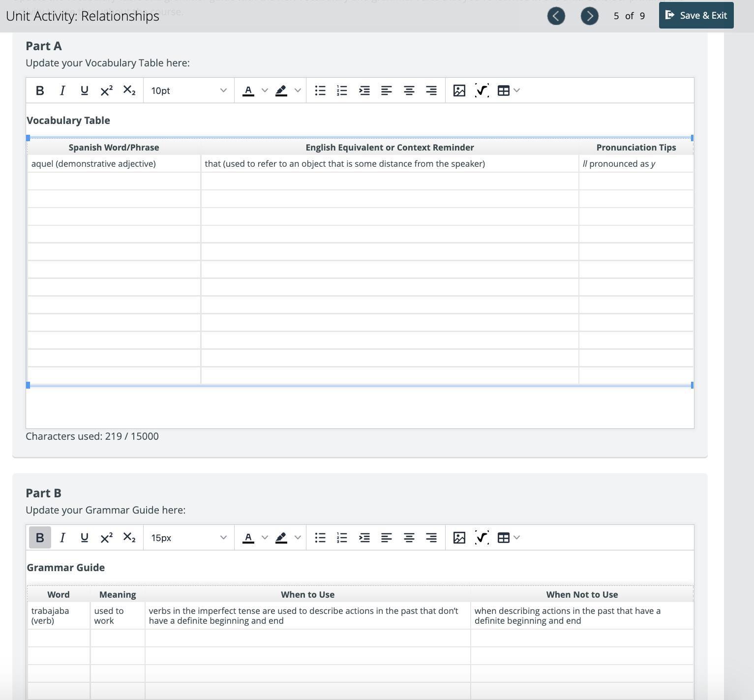Image resolution: width=754 pixels, height=700 pixels.
Task: Insert bulleted list in Part A editor
Action: pos(320,91)
